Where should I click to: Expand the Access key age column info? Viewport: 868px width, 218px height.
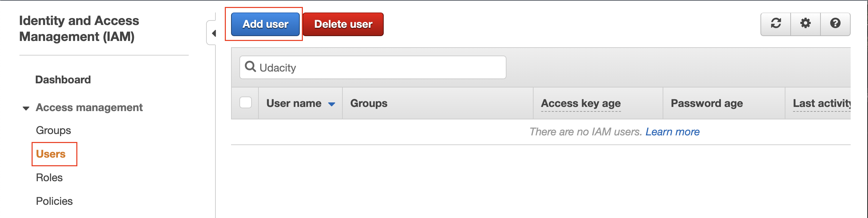[x=581, y=103]
